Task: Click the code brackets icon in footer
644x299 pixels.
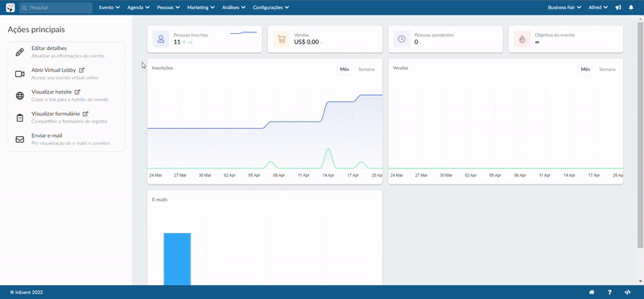Action: [x=627, y=293]
